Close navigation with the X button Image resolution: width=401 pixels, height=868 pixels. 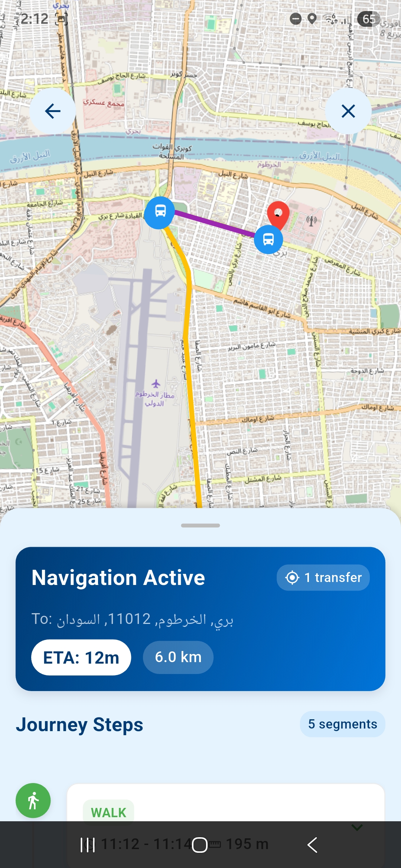(x=348, y=111)
